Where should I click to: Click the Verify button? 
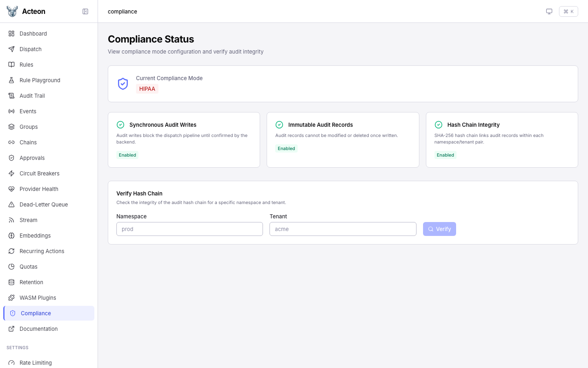(x=439, y=229)
